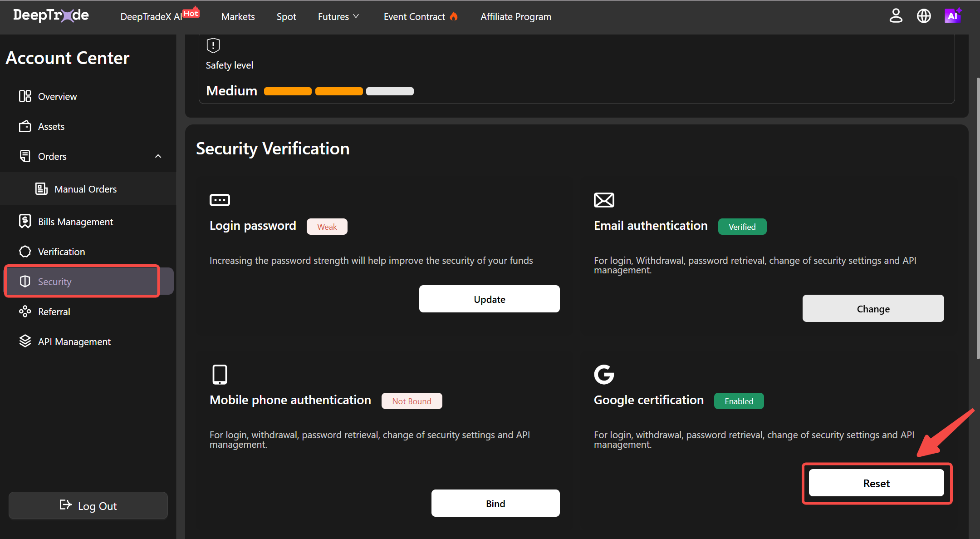Viewport: 980px width, 539px height.
Task: Click the Verified email status badge
Action: (x=742, y=227)
